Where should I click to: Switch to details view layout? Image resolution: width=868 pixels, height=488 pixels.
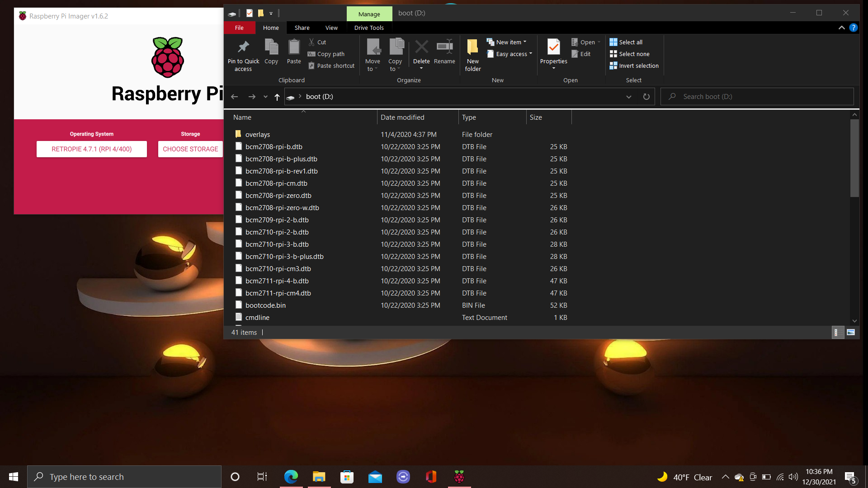click(836, 333)
